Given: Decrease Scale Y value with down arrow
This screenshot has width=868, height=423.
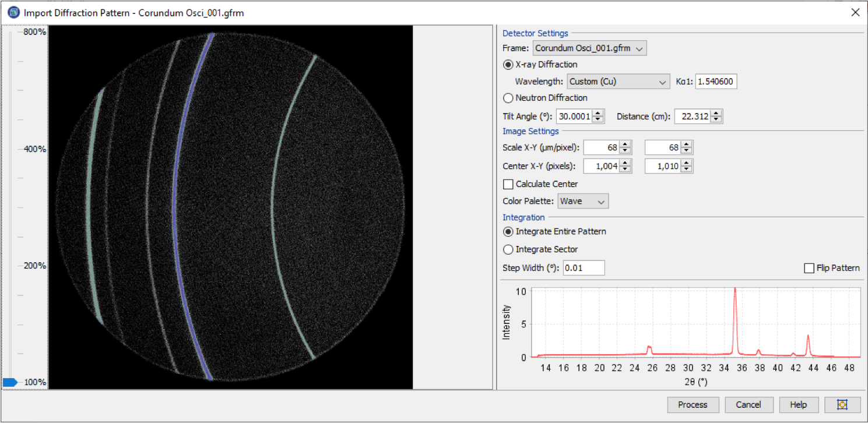Looking at the screenshot, I should 687,151.
